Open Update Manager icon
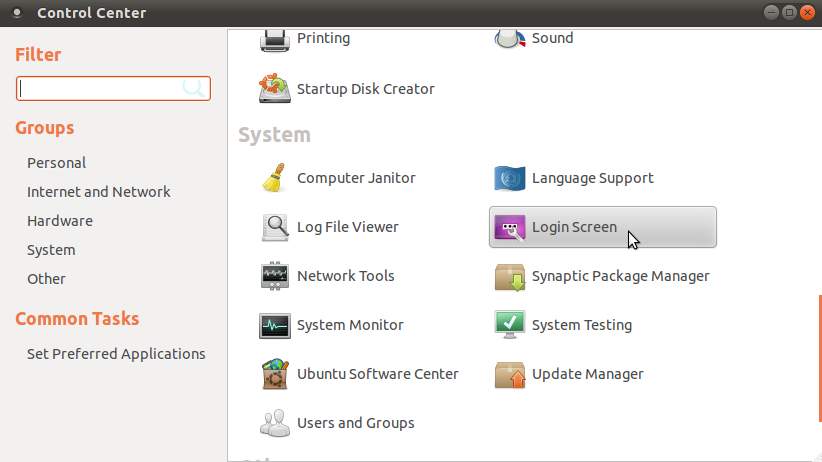The image size is (822, 462). [509, 374]
